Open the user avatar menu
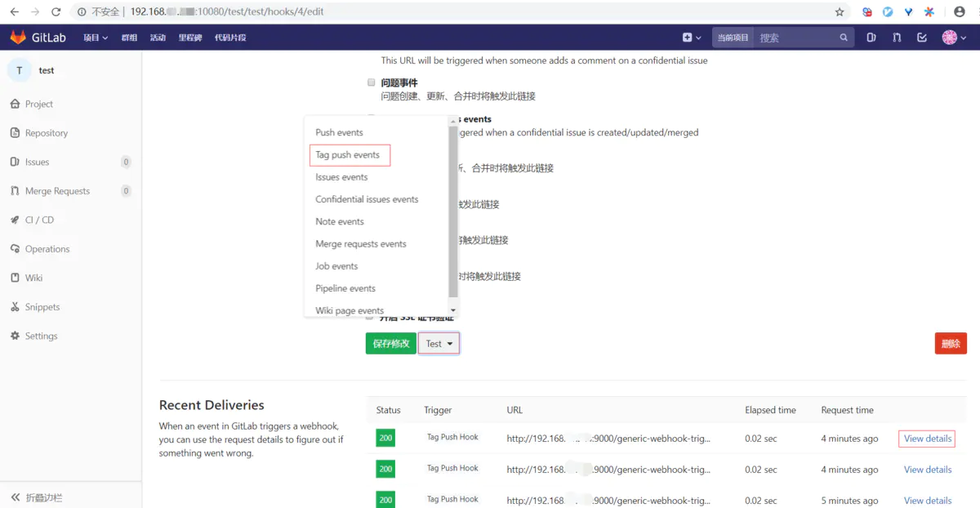Image resolution: width=980 pixels, height=508 pixels. 954,38
